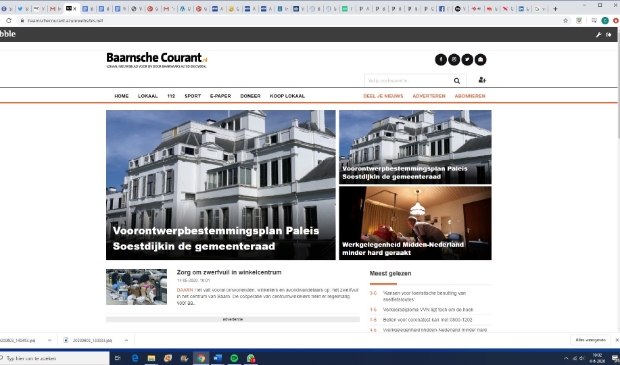Click the Windows taskbar search box
This screenshot has width=620, height=365.
coord(55,358)
